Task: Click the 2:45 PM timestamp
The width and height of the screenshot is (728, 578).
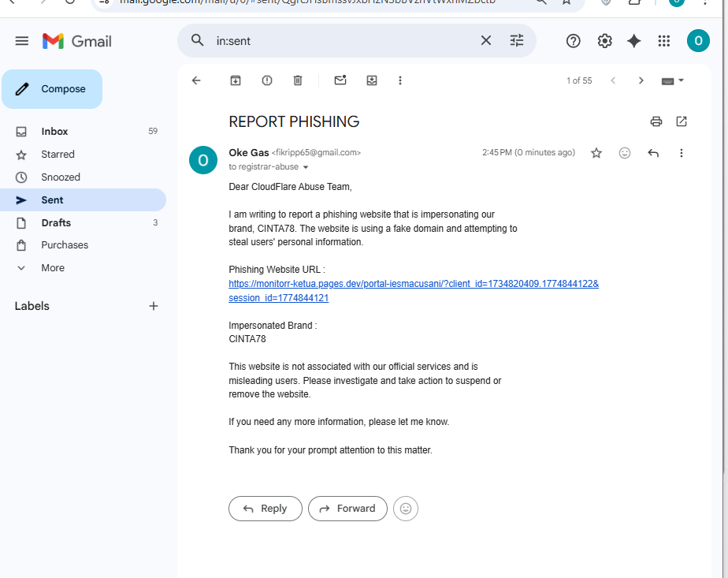Action: [529, 152]
